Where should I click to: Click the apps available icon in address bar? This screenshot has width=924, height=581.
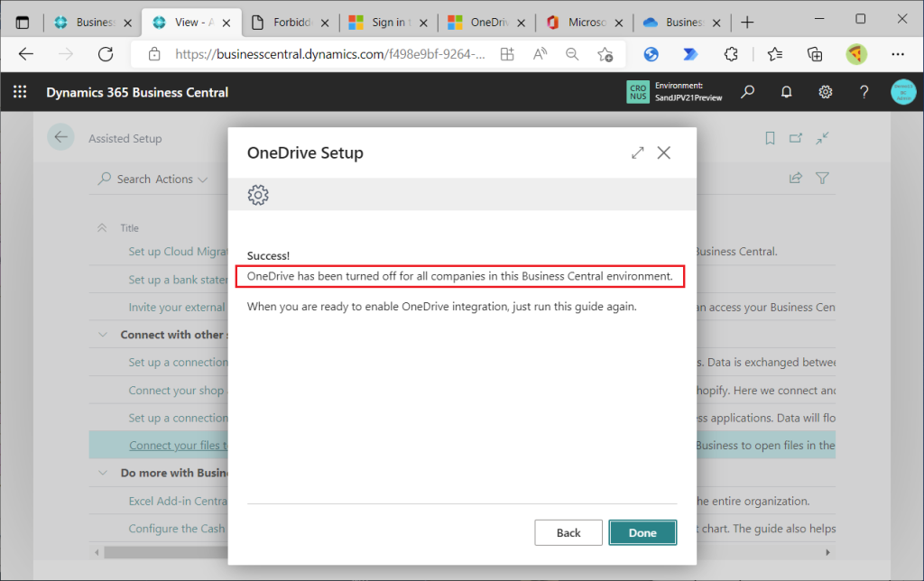pyautogui.click(x=507, y=54)
